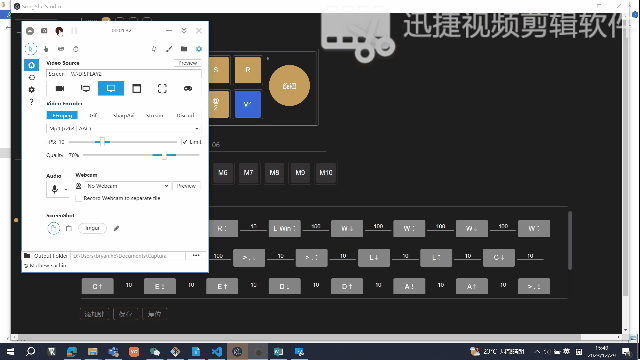Open overlay editor with pencil icon

pyautogui.click(x=169, y=49)
